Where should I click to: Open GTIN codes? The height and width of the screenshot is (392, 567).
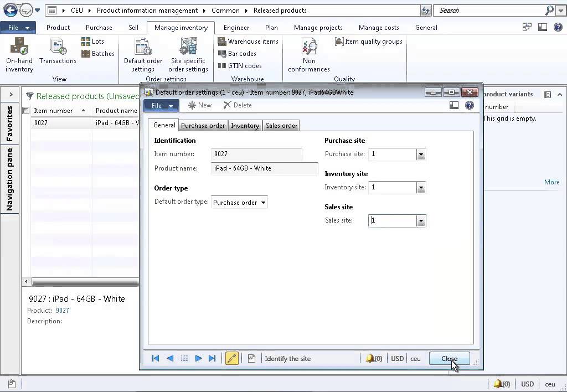coord(239,66)
